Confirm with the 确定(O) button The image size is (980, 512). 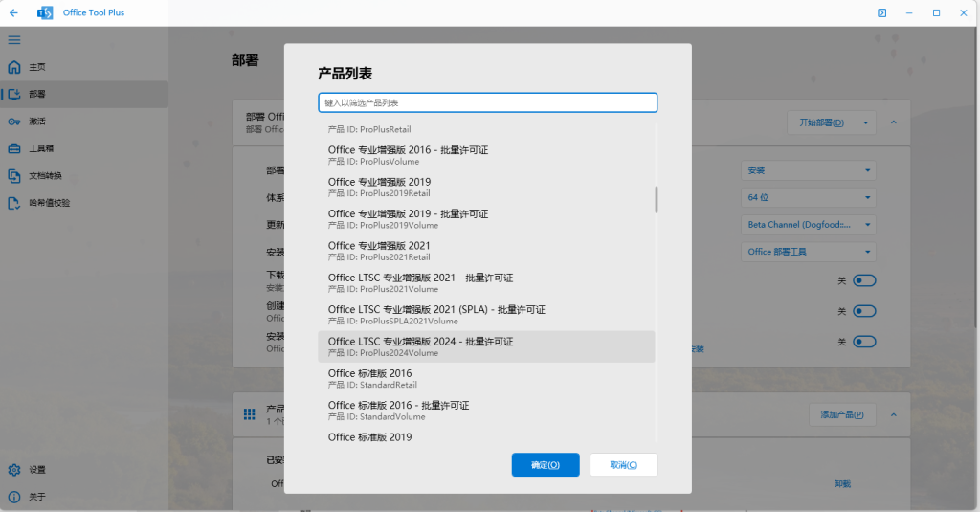click(x=546, y=464)
